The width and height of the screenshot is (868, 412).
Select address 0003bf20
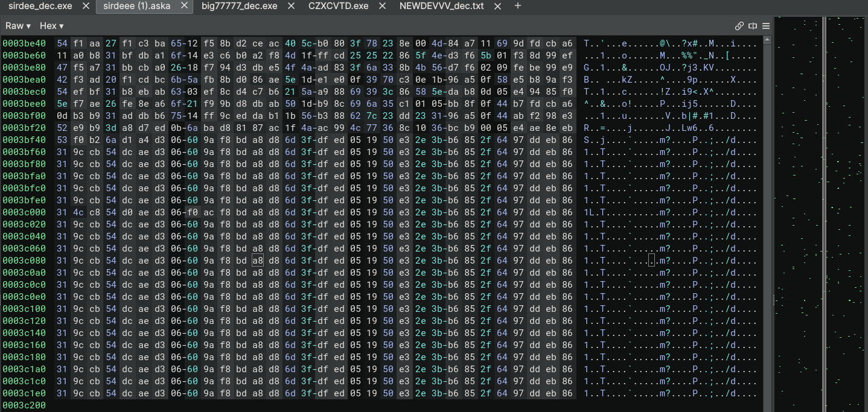tap(24, 127)
